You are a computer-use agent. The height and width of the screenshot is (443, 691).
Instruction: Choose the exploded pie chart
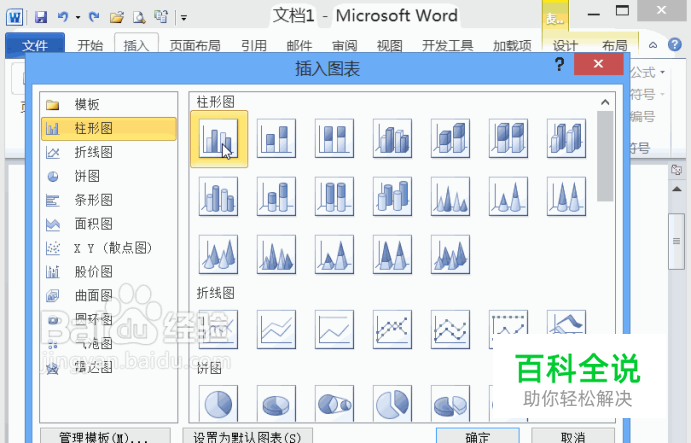pos(392,403)
